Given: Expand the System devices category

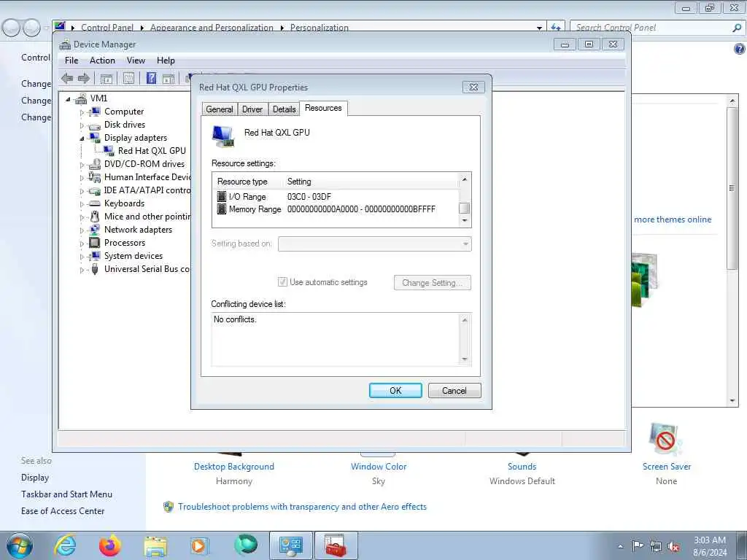Looking at the screenshot, I should (82, 257).
